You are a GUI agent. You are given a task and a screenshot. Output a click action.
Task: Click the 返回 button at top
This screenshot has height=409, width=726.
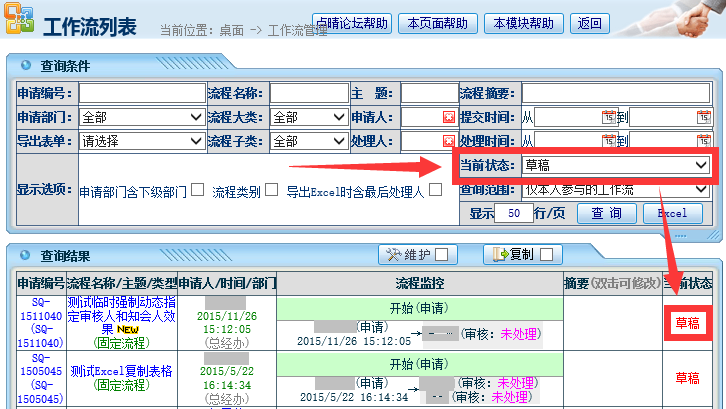click(590, 23)
